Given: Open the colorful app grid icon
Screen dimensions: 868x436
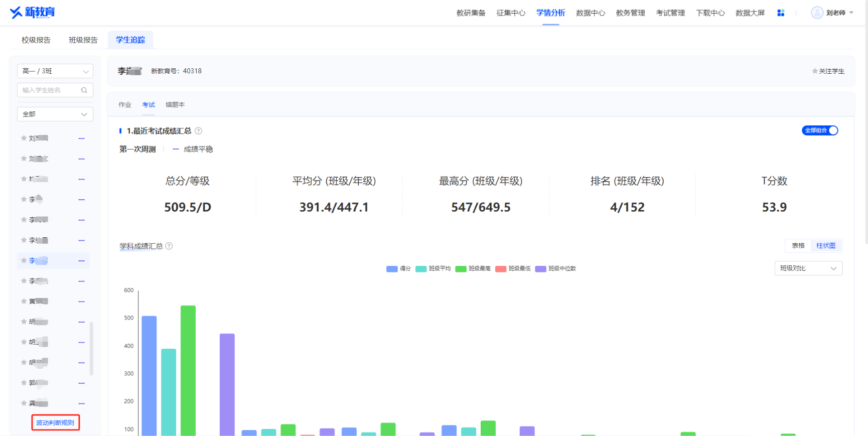Looking at the screenshot, I should coord(780,13).
